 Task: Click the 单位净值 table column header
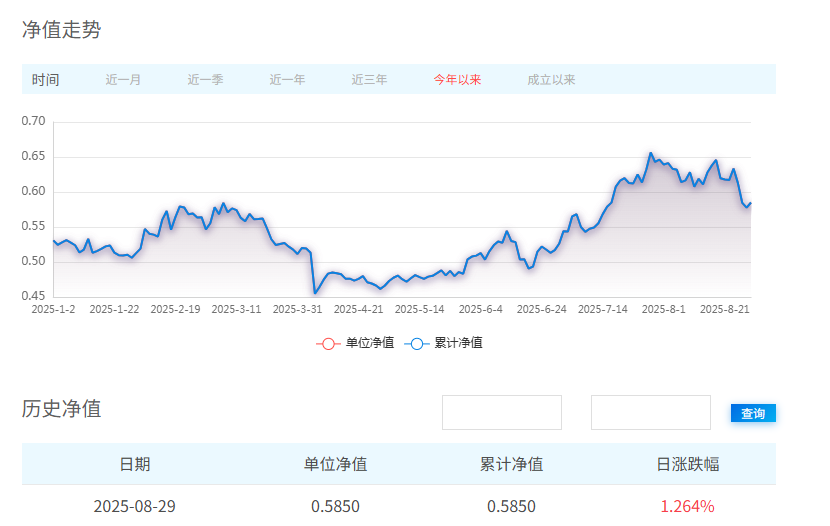[x=335, y=464]
